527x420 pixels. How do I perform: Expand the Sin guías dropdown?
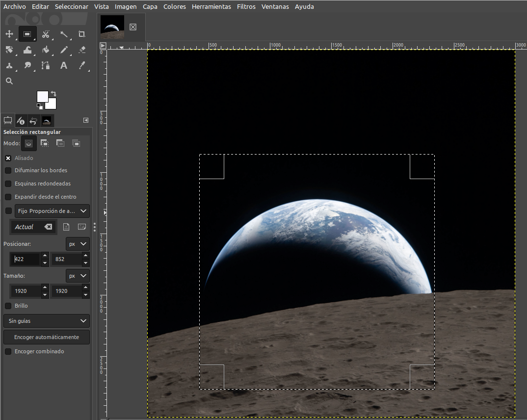point(47,321)
